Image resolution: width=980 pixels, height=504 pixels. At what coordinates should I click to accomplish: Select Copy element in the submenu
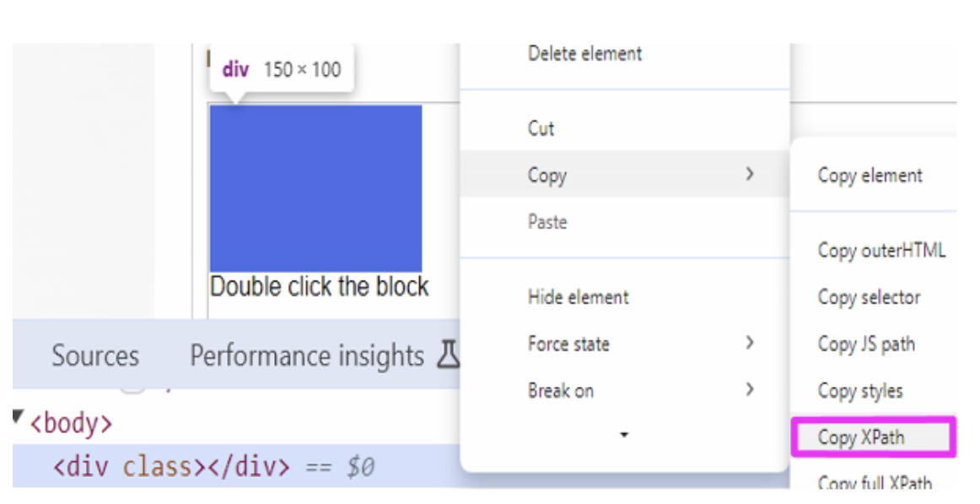[870, 175]
